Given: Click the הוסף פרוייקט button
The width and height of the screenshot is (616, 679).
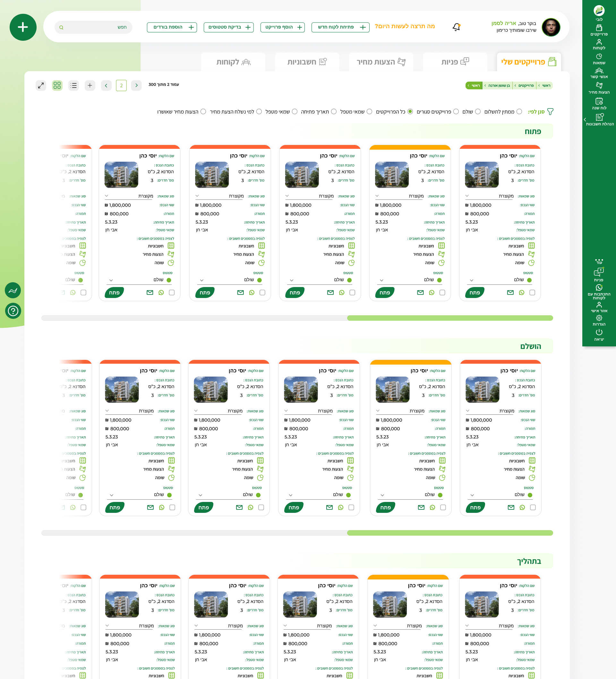Looking at the screenshot, I should click(x=282, y=27).
